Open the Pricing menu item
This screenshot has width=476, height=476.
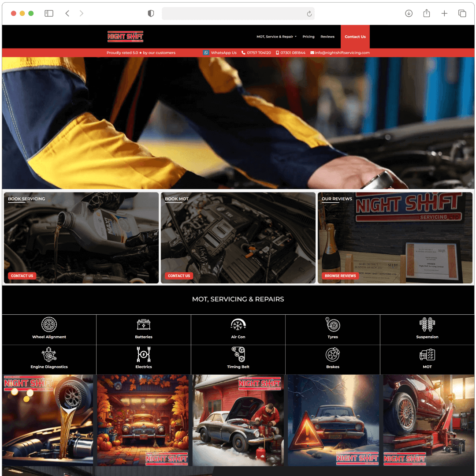[309, 37]
